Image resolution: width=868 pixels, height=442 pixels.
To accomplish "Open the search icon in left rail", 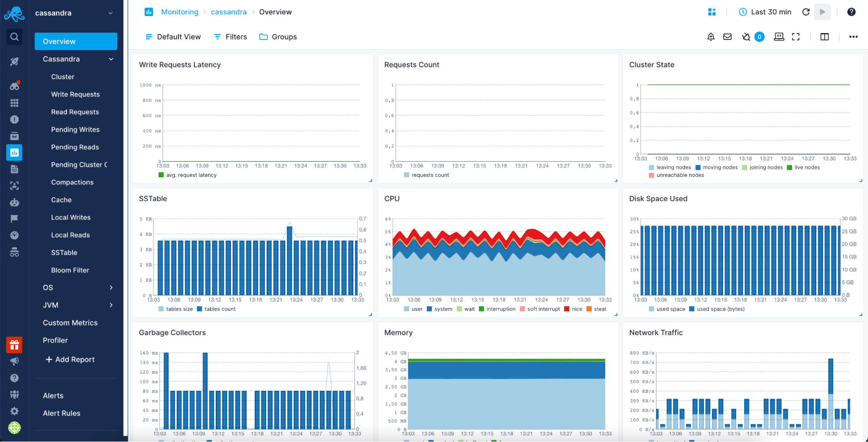I will [x=14, y=37].
